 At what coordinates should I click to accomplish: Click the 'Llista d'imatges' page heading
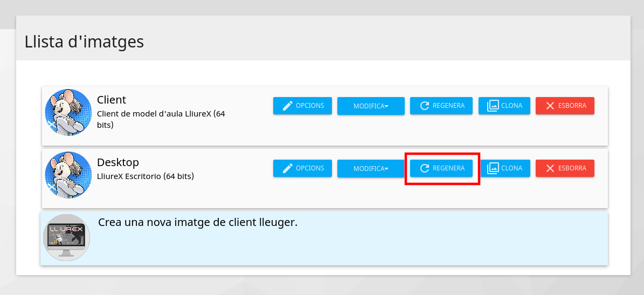tap(84, 42)
